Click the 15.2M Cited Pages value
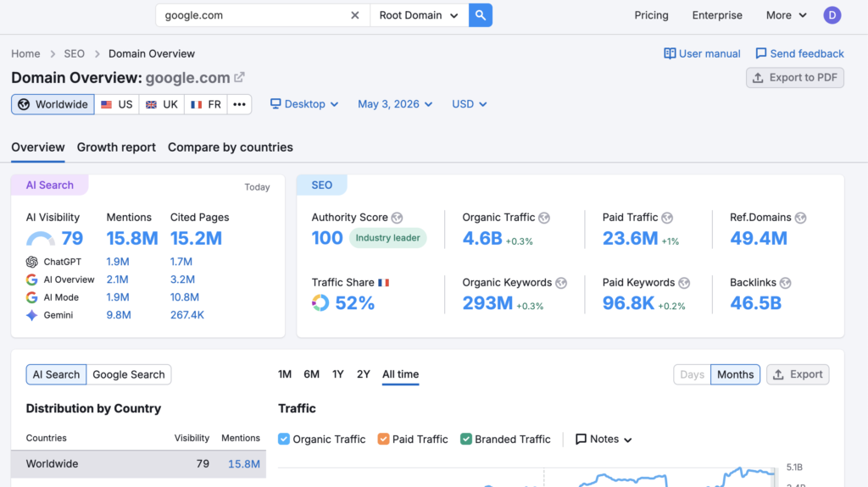868x487 pixels. tap(196, 239)
